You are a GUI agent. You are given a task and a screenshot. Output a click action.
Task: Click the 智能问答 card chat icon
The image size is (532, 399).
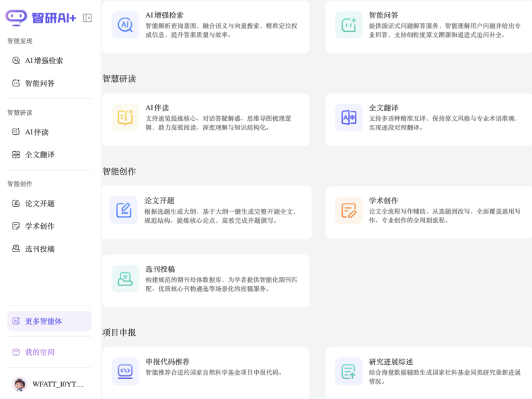click(348, 25)
